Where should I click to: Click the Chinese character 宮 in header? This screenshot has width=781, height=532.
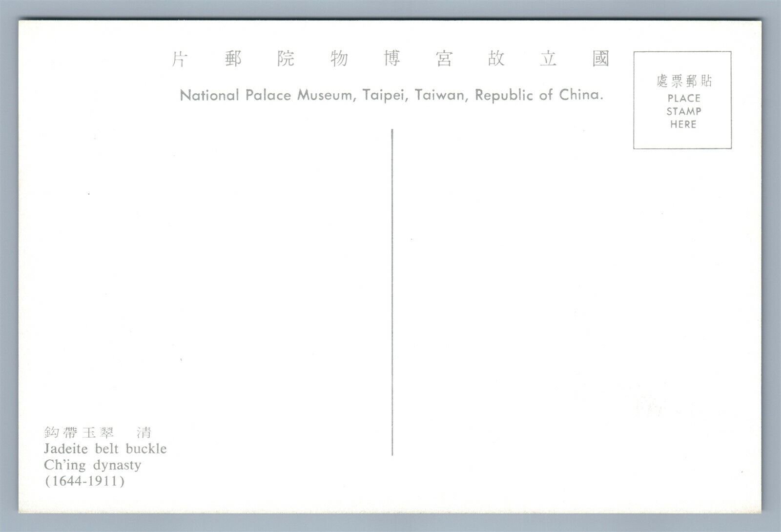pos(444,60)
